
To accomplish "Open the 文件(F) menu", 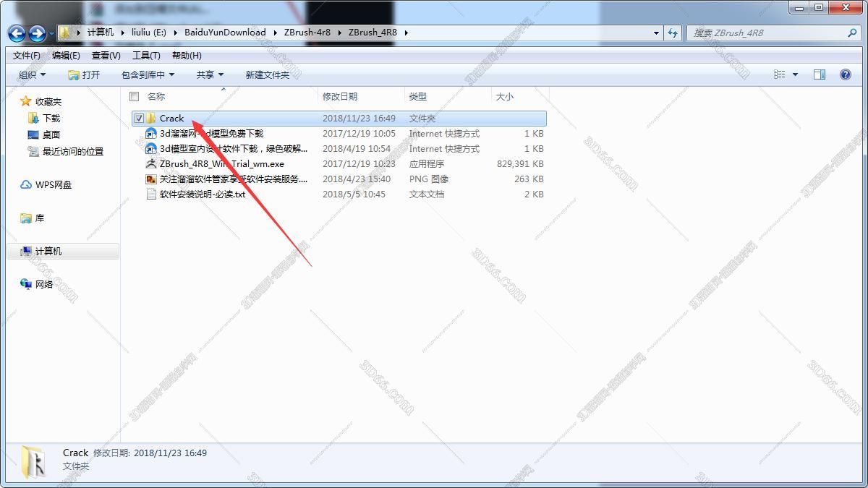I will (x=27, y=56).
